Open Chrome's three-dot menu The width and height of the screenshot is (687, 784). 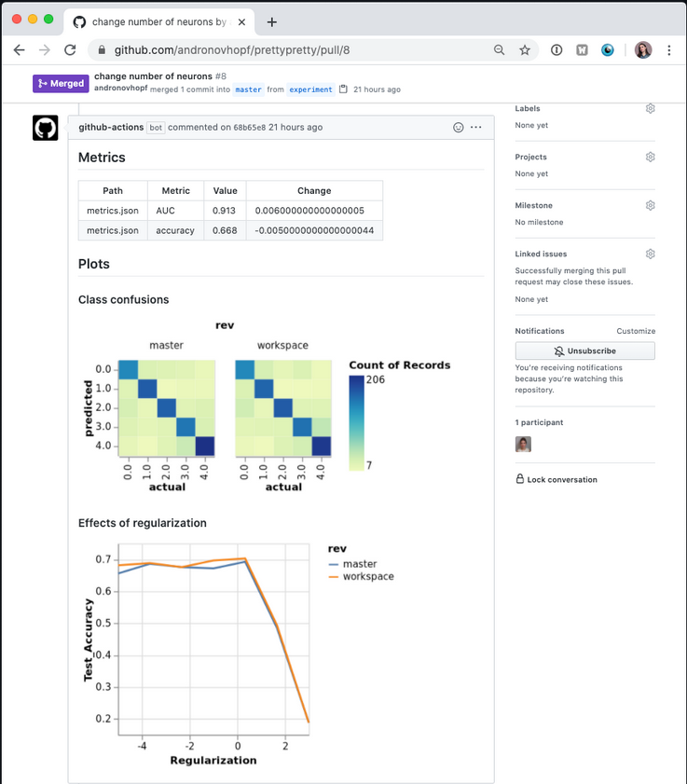[669, 50]
